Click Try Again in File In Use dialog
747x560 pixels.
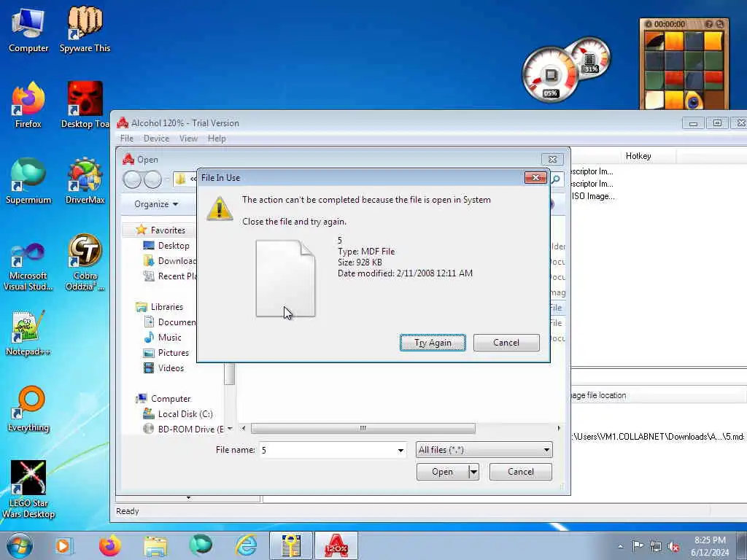pos(433,343)
